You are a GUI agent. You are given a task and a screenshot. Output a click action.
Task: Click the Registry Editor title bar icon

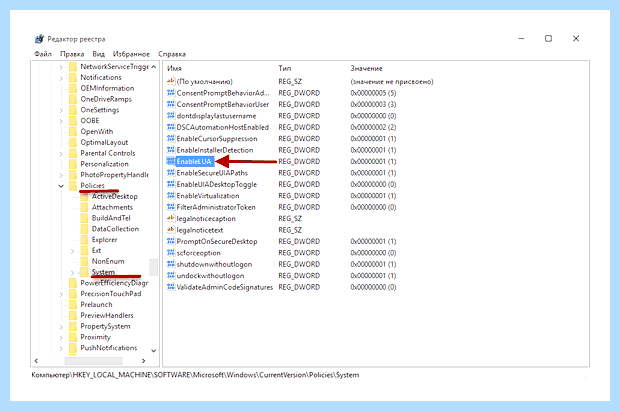(x=39, y=39)
